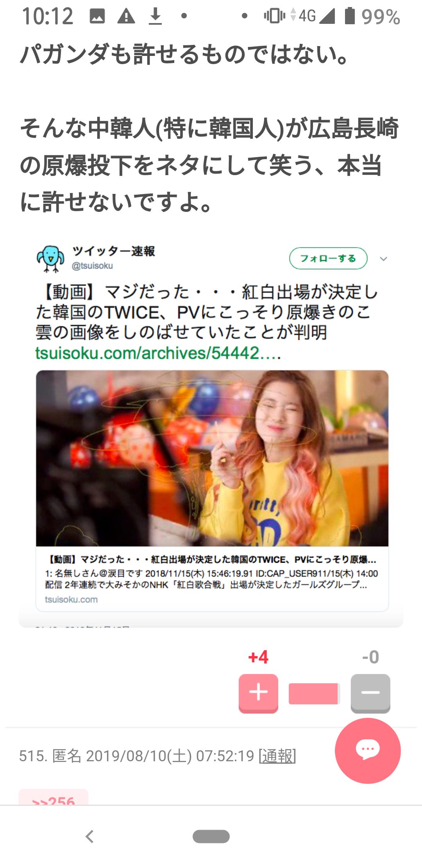422x868 pixels.
Task: Open the tsuisoku.com/archives link
Action: click(158, 353)
